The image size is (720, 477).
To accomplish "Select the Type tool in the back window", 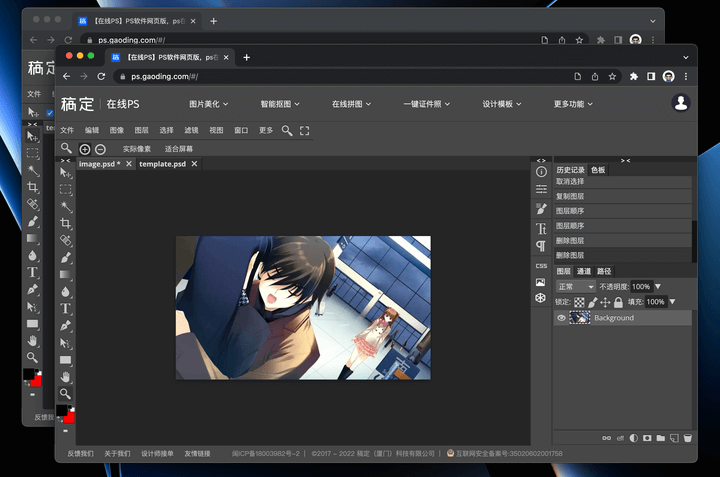I will [x=33, y=272].
